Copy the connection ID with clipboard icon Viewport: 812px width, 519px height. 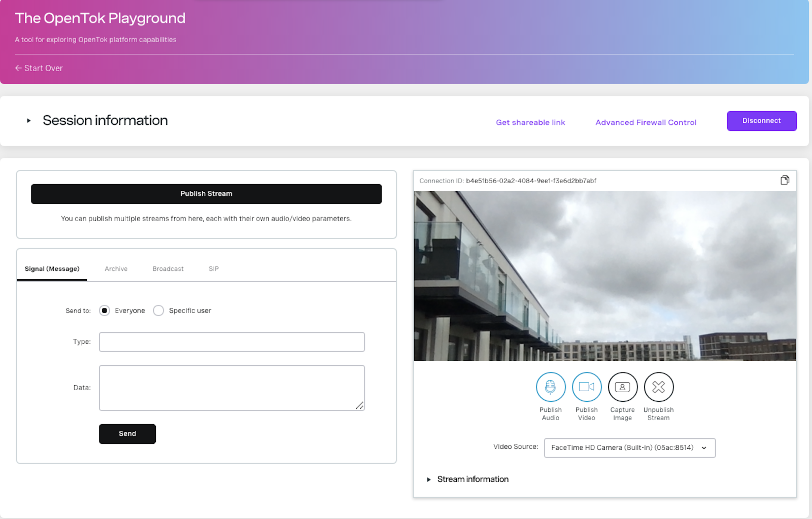(785, 180)
